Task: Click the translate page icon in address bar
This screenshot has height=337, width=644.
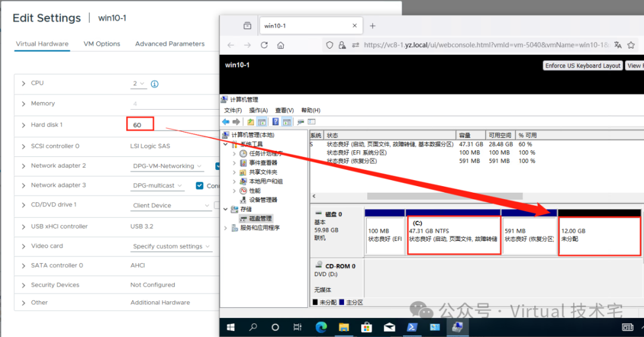Action: point(618,45)
